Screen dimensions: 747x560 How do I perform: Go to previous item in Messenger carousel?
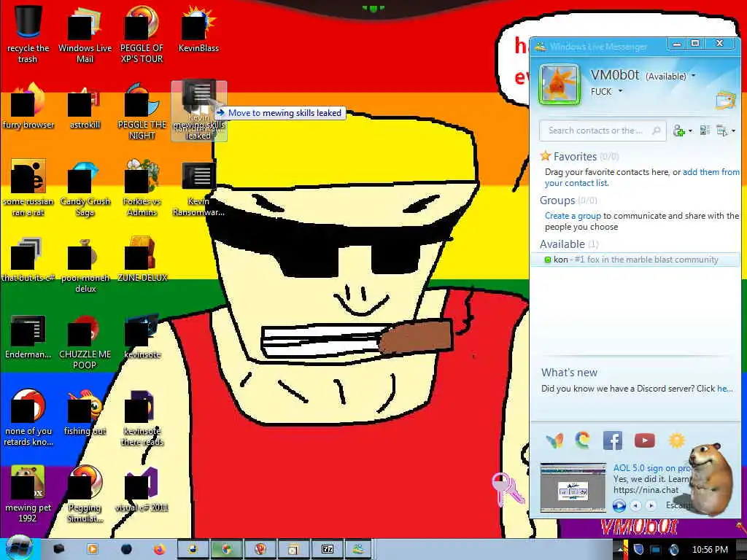pos(635,505)
